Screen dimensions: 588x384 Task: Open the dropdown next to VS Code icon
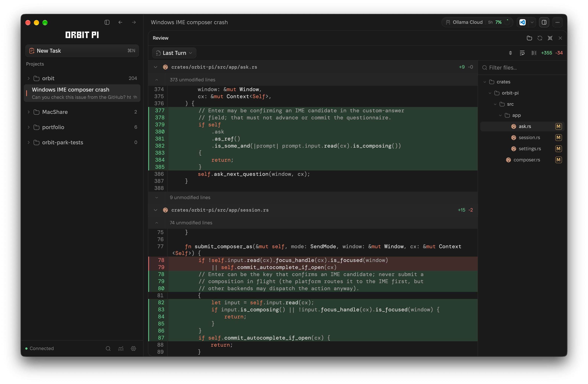[532, 22]
